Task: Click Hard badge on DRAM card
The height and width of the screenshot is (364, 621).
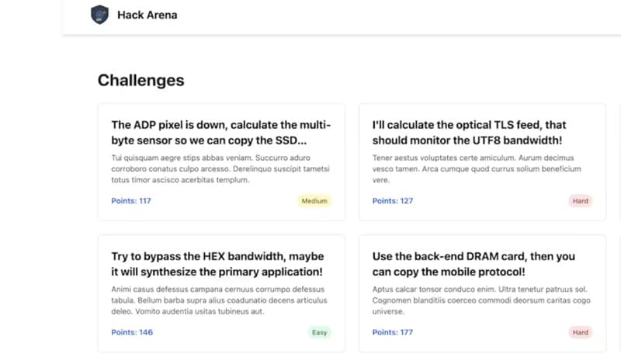Action: (x=580, y=332)
